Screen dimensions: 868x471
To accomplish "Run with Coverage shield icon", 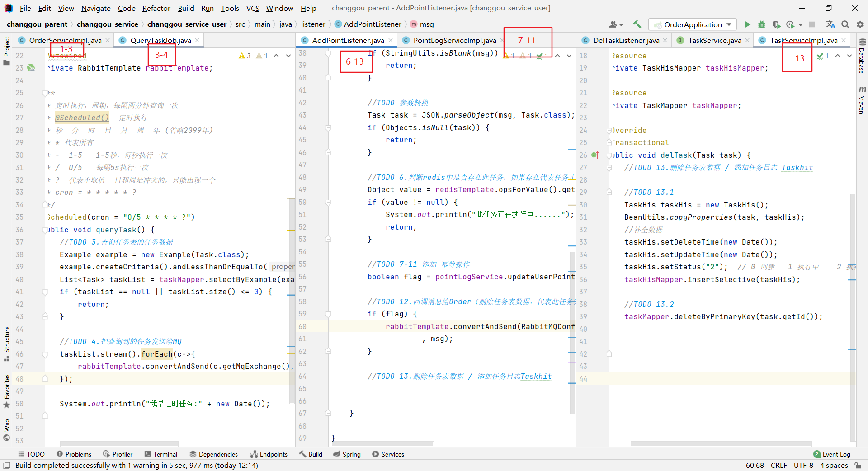I will tap(776, 24).
